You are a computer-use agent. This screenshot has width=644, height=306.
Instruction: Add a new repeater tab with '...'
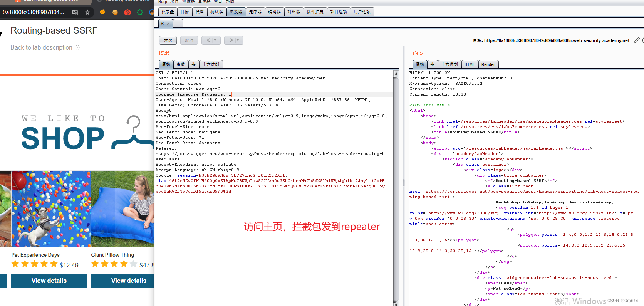(x=178, y=24)
